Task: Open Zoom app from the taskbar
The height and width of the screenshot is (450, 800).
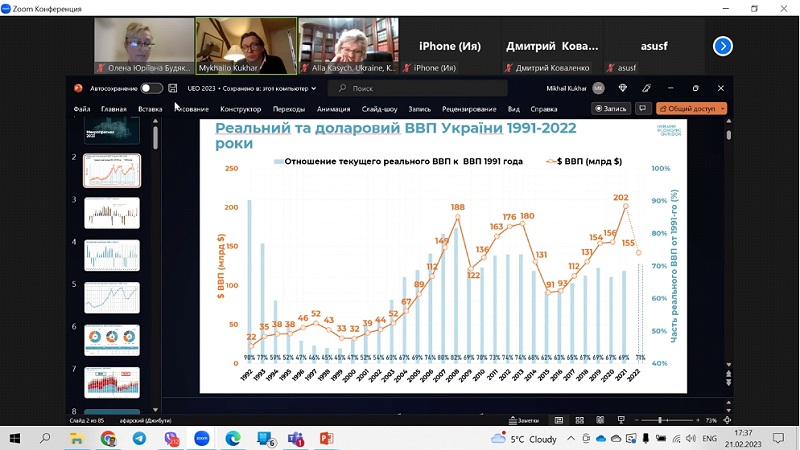Action: pos(201,438)
